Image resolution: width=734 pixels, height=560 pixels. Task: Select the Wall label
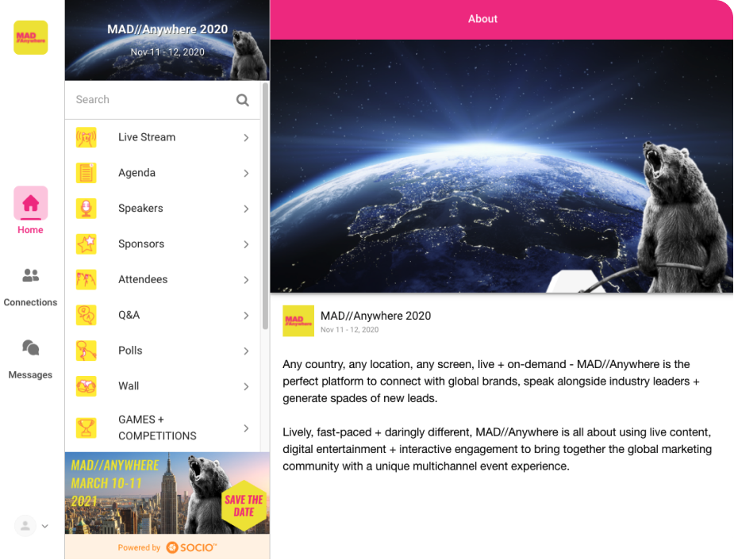(x=129, y=386)
